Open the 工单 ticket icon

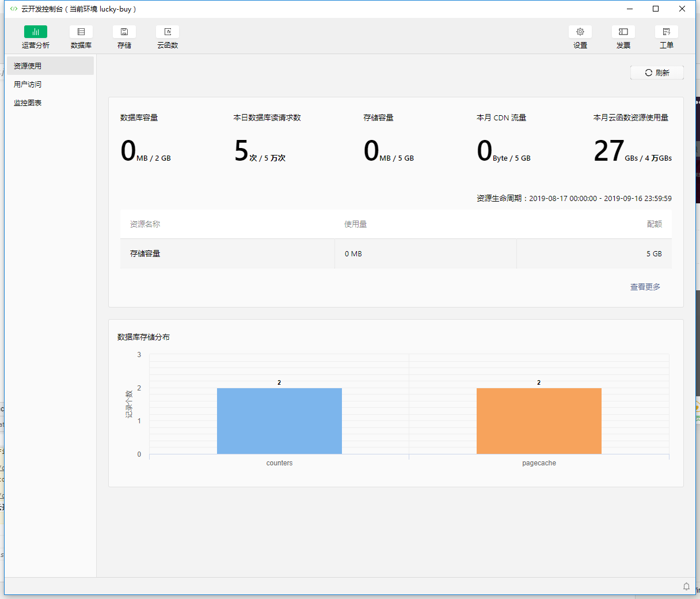(667, 32)
